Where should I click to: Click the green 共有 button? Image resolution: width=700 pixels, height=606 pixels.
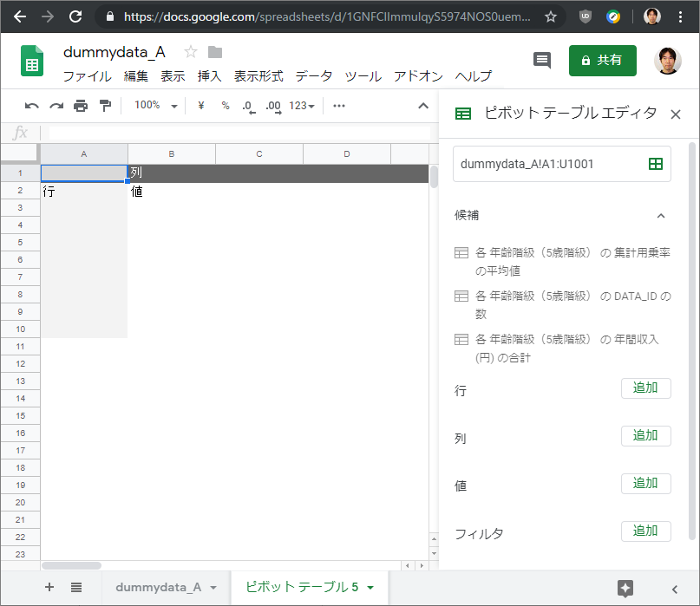click(602, 62)
